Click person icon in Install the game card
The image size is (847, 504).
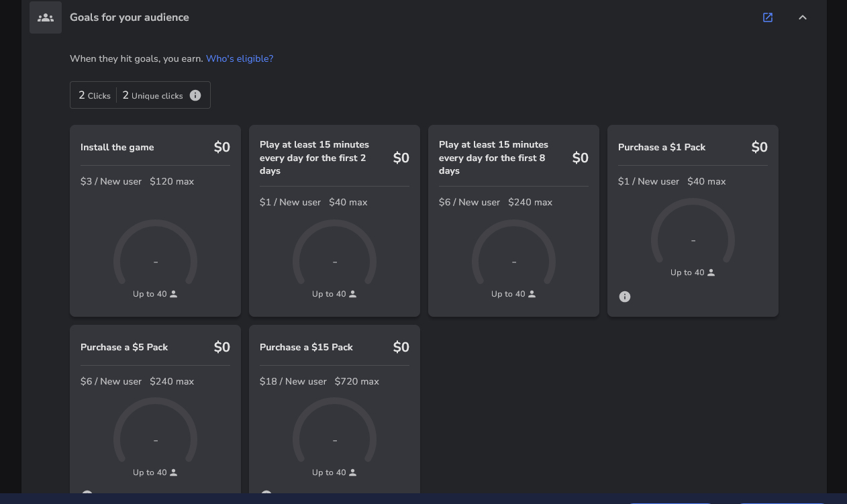click(x=174, y=294)
